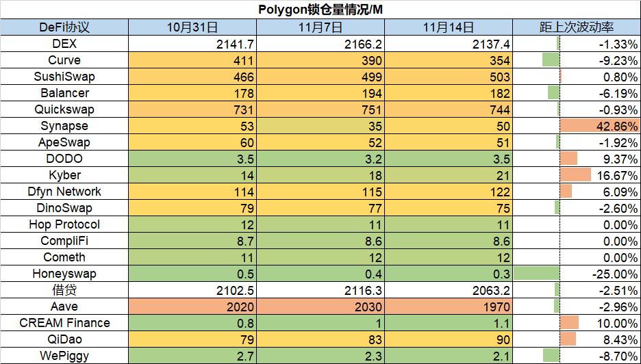The height and width of the screenshot is (364, 641).
Task: Click the lending total 2063.2
Action: (449, 289)
